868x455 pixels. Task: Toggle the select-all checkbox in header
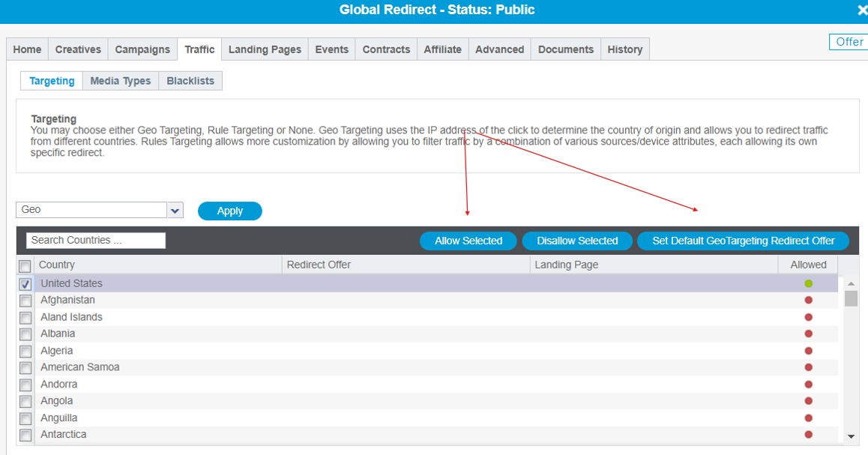pos(25,265)
